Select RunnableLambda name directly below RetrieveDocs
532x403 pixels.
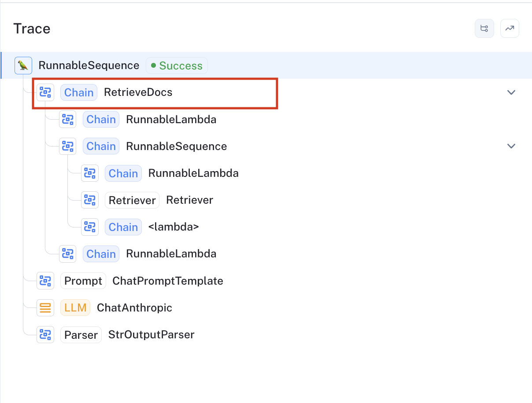tap(171, 119)
